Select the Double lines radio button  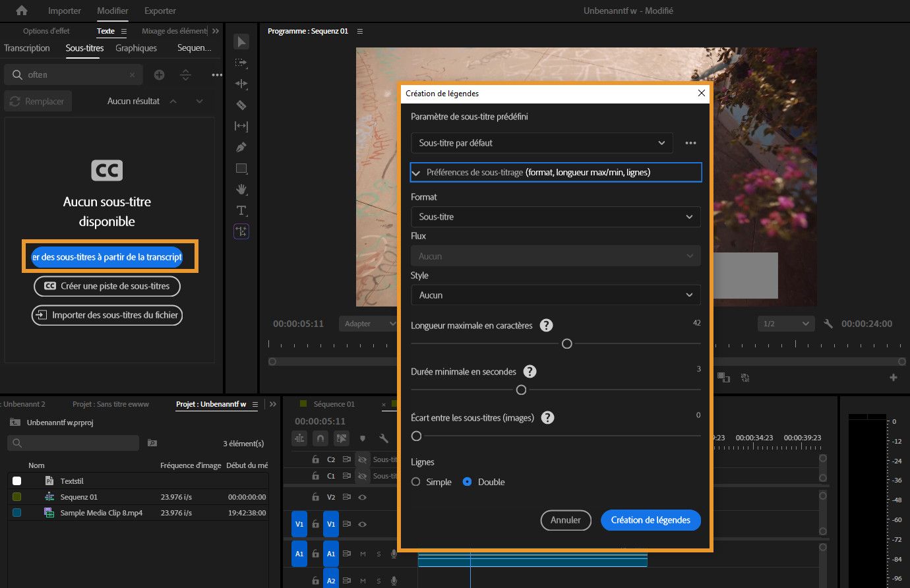[468, 482]
